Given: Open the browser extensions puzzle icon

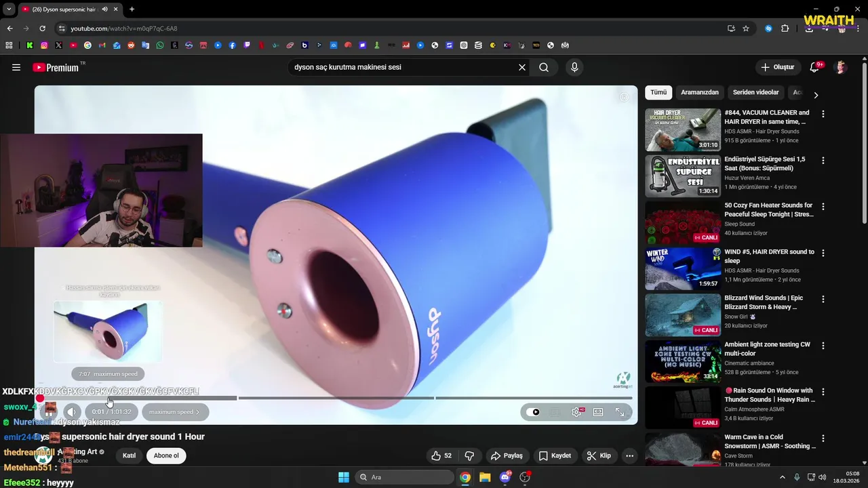Looking at the screenshot, I should point(785,28).
